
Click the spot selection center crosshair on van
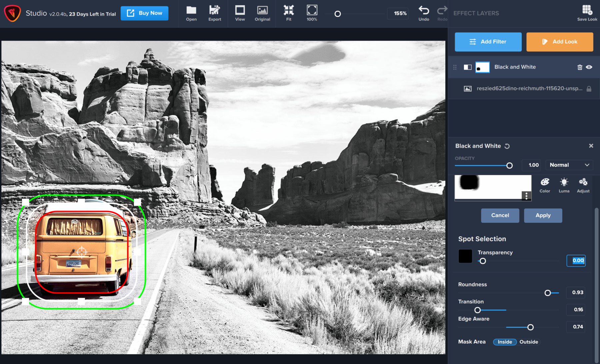click(x=82, y=252)
